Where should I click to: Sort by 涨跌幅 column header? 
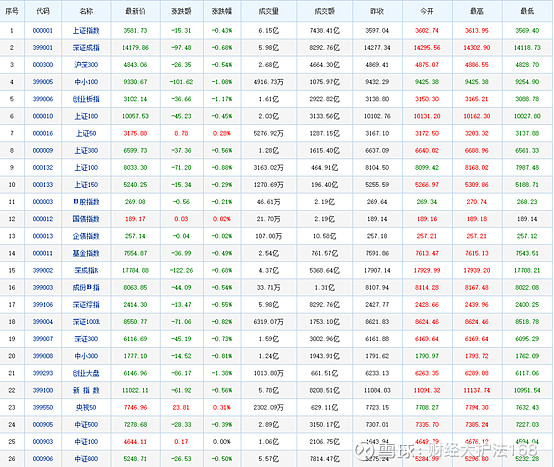[x=222, y=11]
